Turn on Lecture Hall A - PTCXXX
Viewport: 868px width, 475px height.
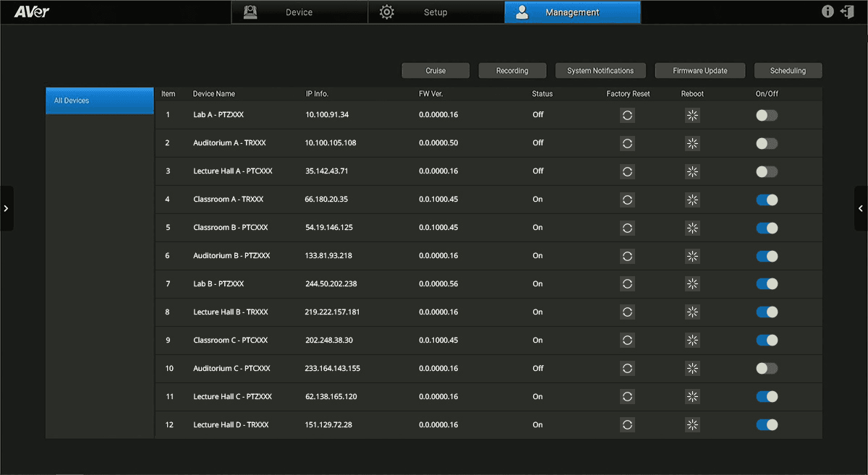click(767, 171)
